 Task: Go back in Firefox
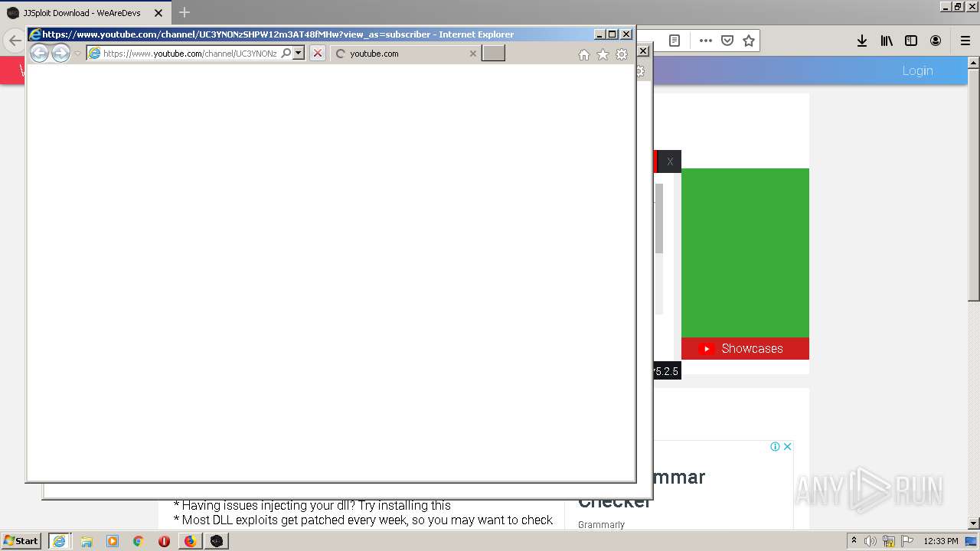(x=15, y=41)
